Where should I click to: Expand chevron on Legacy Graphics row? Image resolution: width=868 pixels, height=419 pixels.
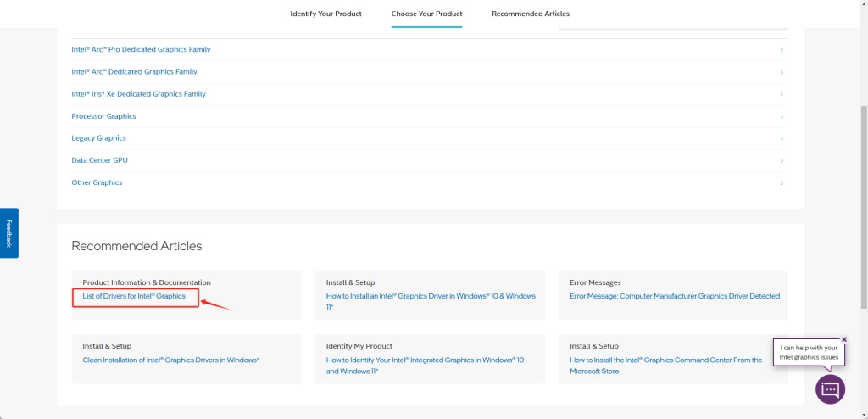(782, 138)
